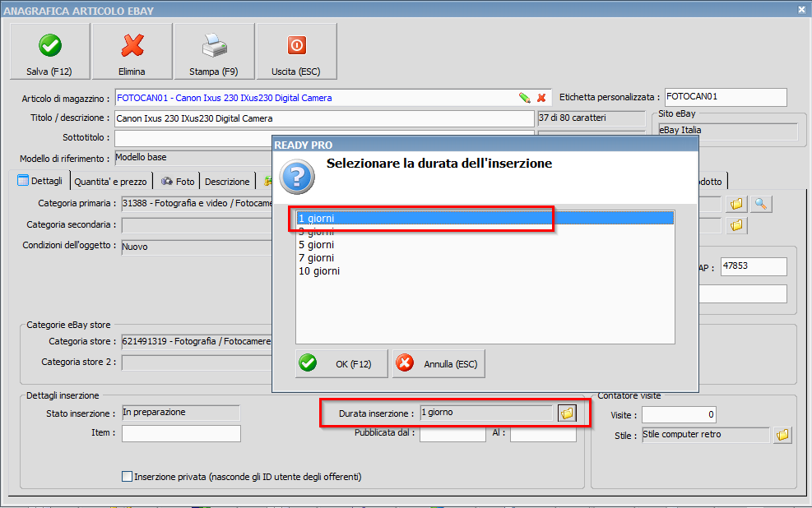
Task: Click the red X clear icon for Articolo di magazzino
Action: click(x=541, y=98)
